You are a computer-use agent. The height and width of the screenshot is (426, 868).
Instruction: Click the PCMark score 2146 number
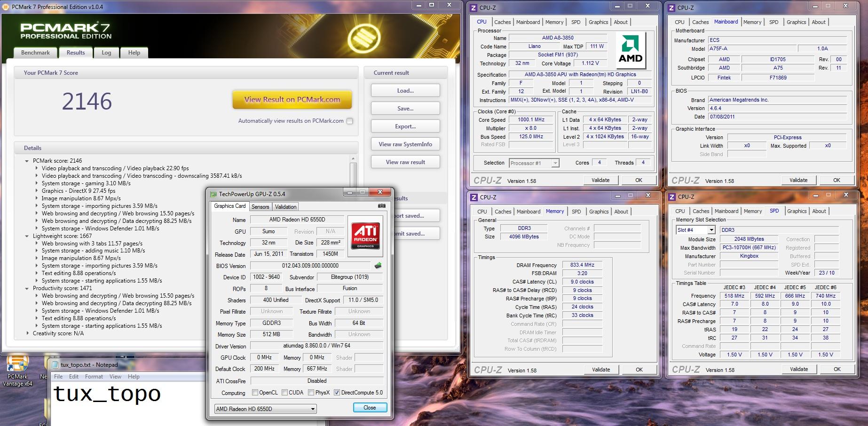pyautogui.click(x=87, y=101)
